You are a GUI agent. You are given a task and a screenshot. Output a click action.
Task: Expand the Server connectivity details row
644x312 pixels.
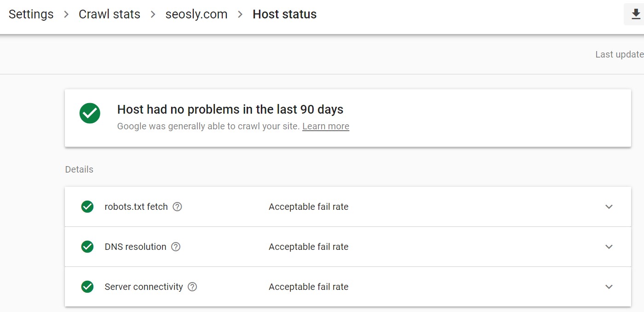point(609,287)
